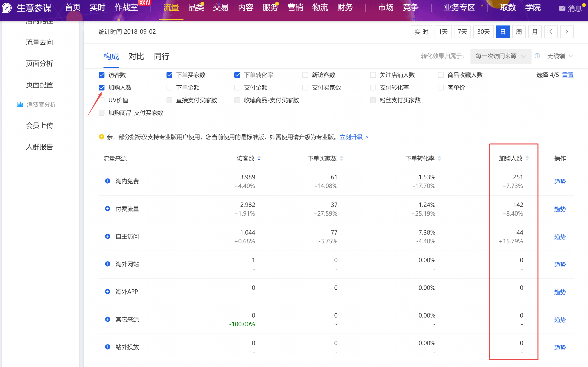This screenshot has height=367, width=588.
Task: Check the 关注店铺人数 checkbox
Action: (373, 75)
